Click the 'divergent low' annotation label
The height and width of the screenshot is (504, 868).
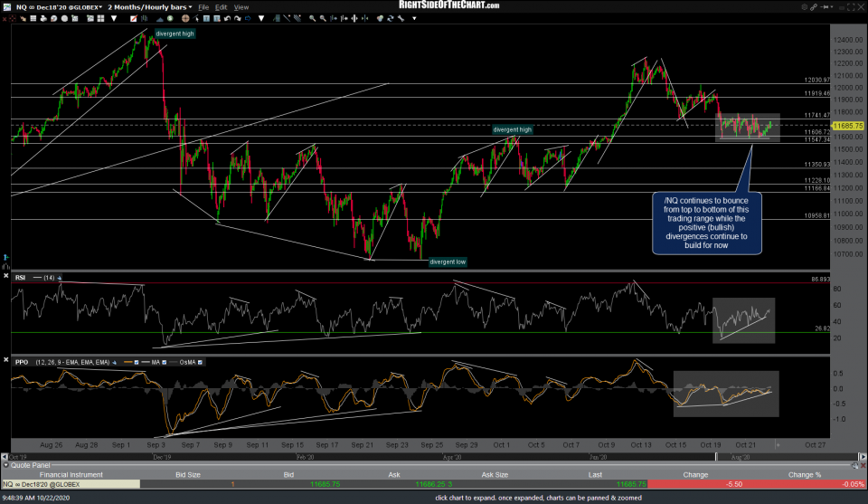pos(448,262)
